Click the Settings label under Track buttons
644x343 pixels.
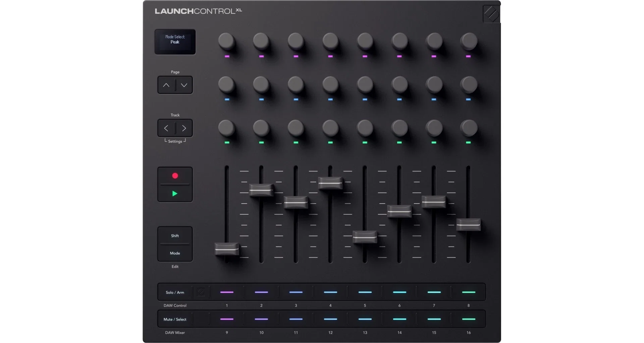(175, 141)
